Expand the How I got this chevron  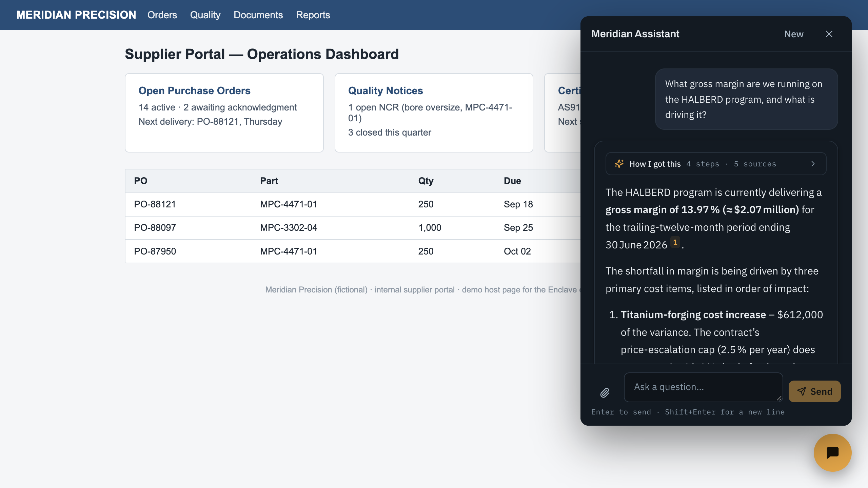point(813,164)
